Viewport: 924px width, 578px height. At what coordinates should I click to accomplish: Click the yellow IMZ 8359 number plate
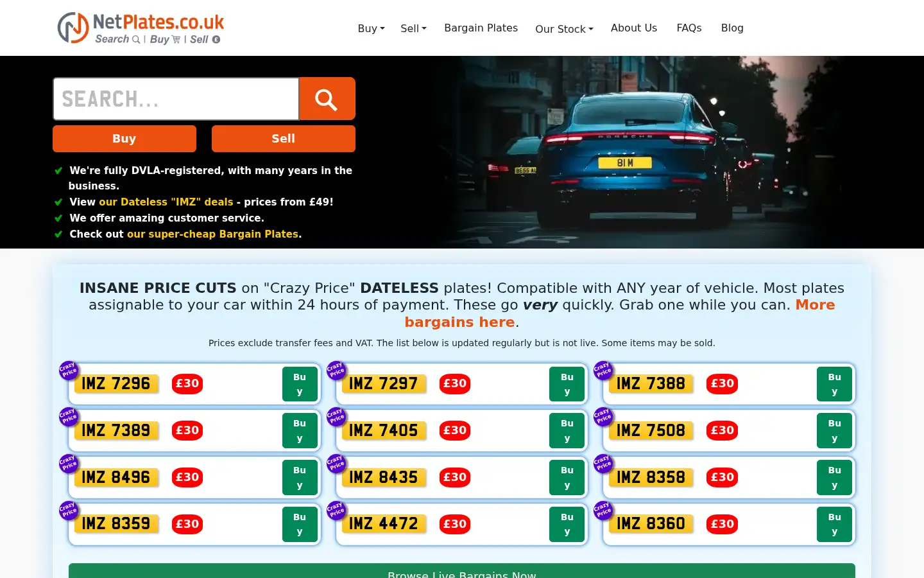pyautogui.click(x=116, y=523)
